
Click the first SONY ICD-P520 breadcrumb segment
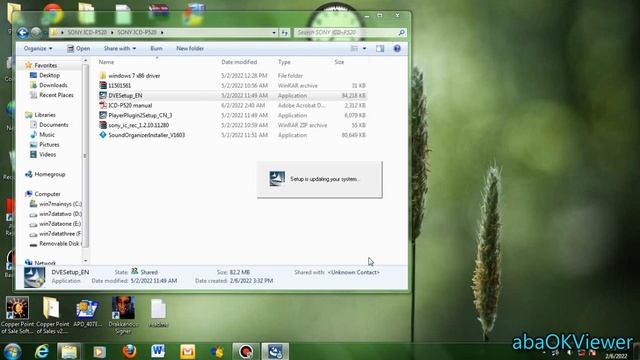87,32
